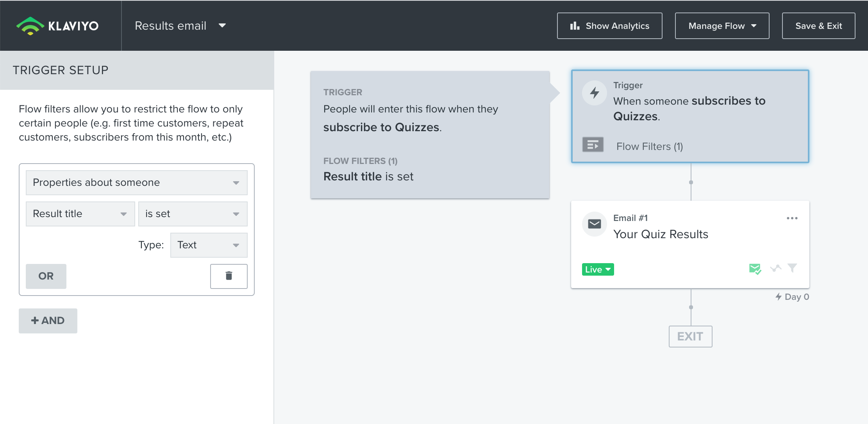Click the Flow Filters icon in trigger card
This screenshot has width=868, height=424.
[593, 145]
